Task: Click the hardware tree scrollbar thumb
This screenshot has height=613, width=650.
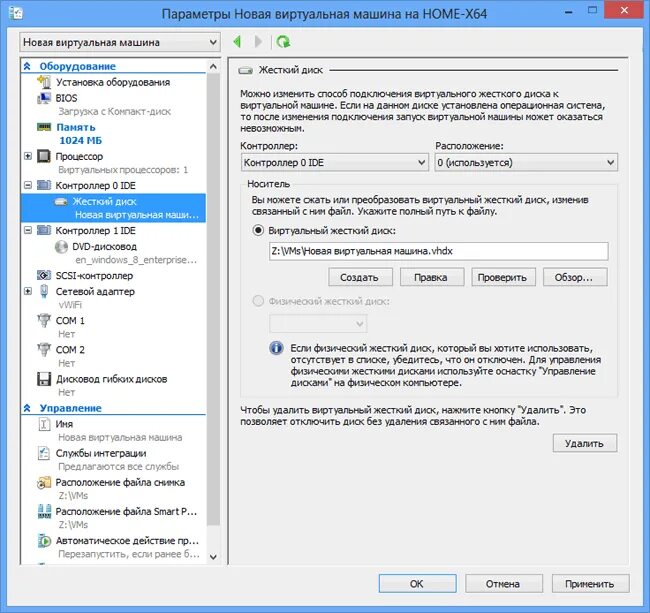Action: 213,298
